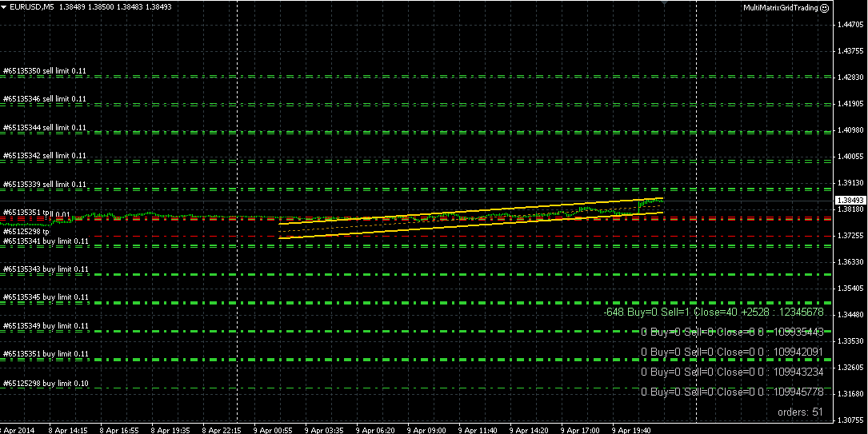Click the 9 Apr 00:55 time label

click(x=273, y=429)
